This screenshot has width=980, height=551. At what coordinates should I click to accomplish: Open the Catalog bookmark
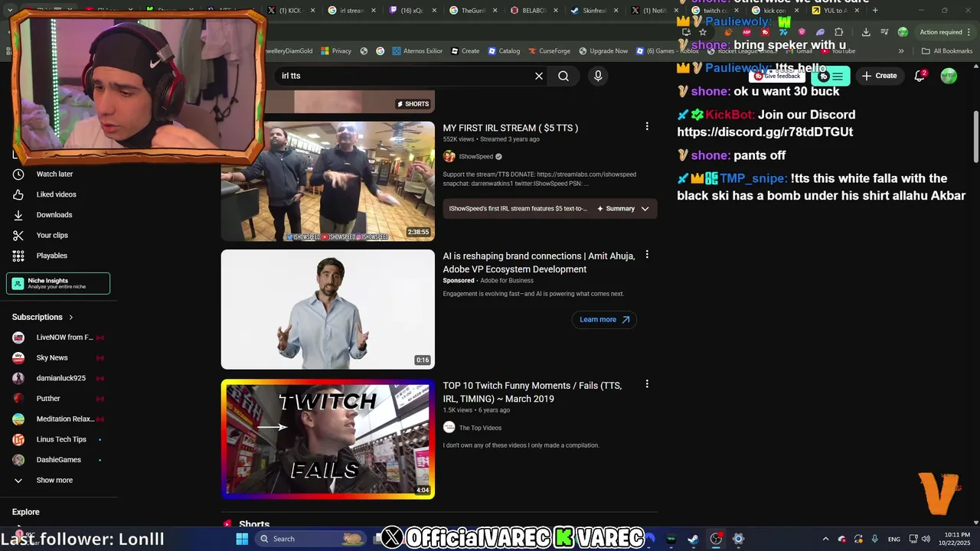click(504, 51)
